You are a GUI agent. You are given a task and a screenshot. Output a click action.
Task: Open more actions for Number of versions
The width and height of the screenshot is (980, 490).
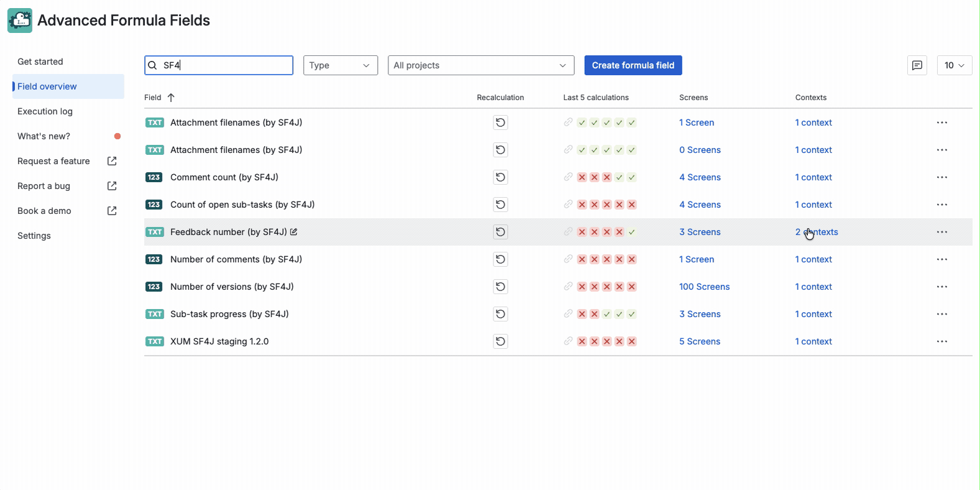tap(941, 287)
